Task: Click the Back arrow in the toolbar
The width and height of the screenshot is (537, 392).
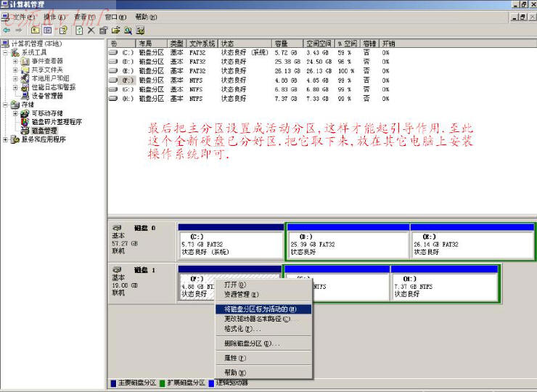Action: (7, 30)
